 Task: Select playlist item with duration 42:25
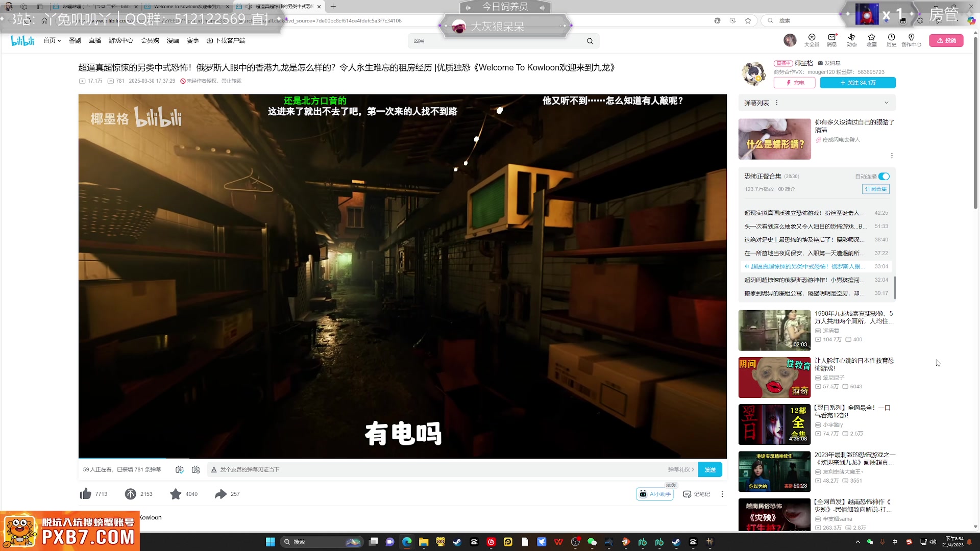[816, 213]
